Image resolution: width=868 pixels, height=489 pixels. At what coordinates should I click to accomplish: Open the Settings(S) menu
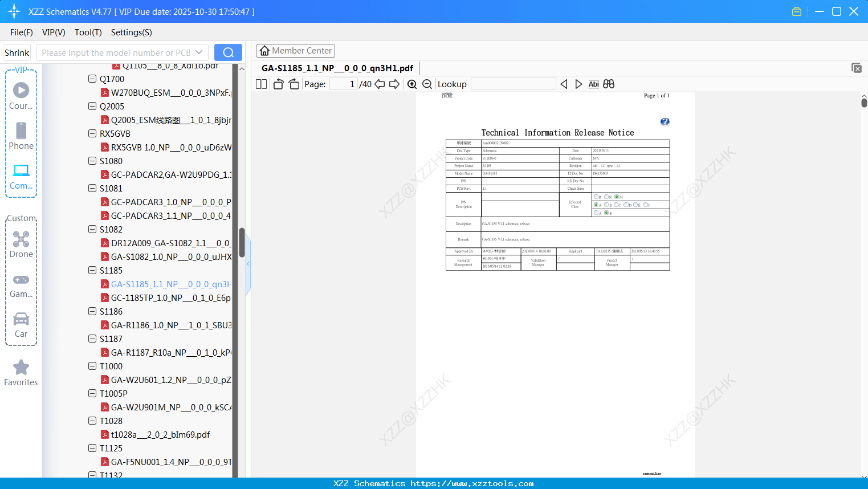(132, 32)
